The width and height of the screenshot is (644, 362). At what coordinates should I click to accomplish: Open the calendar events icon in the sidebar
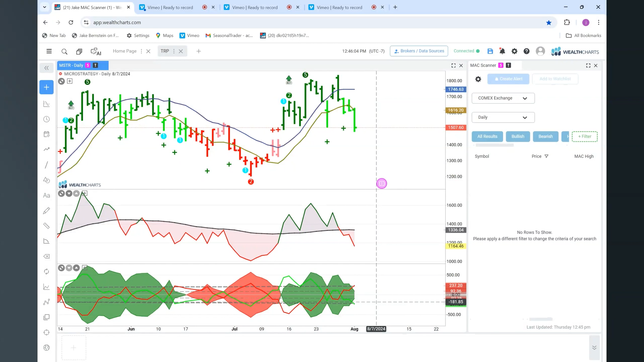(x=47, y=134)
